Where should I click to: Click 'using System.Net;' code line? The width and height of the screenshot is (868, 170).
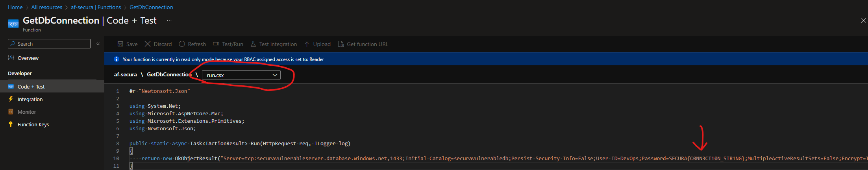[x=155, y=106]
